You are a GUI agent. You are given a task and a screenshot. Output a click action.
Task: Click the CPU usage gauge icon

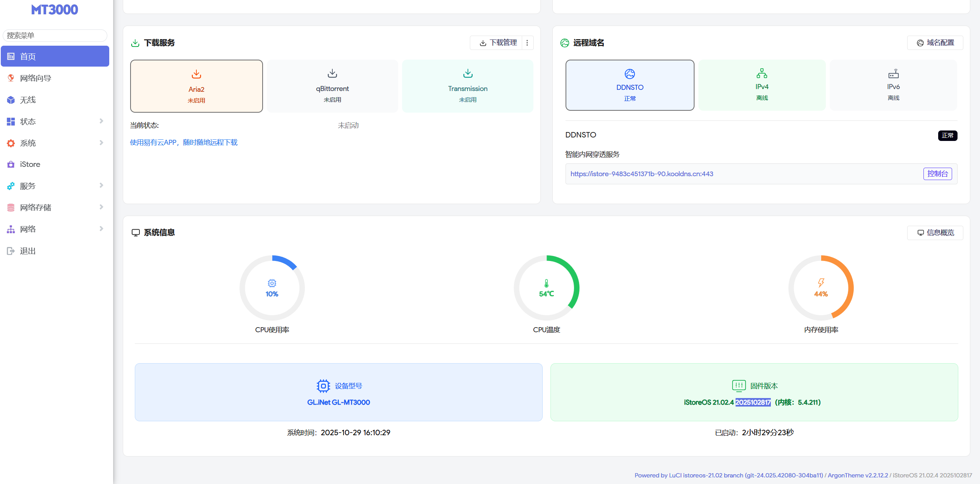[272, 283]
